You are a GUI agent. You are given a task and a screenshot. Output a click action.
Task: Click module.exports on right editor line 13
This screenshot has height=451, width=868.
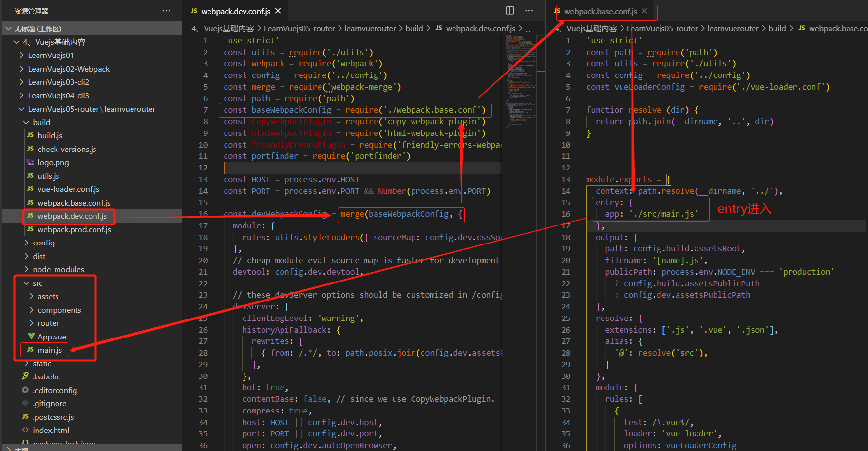click(x=619, y=180)
